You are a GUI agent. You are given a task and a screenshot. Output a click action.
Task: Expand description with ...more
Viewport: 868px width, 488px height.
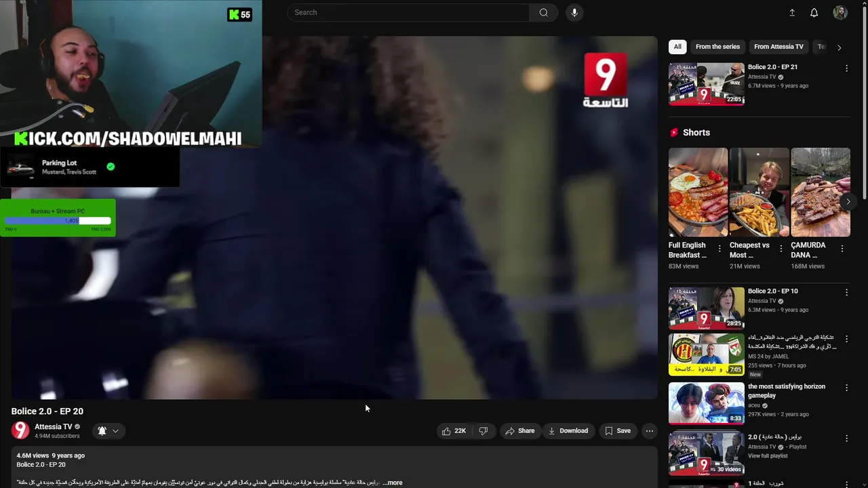393,483
